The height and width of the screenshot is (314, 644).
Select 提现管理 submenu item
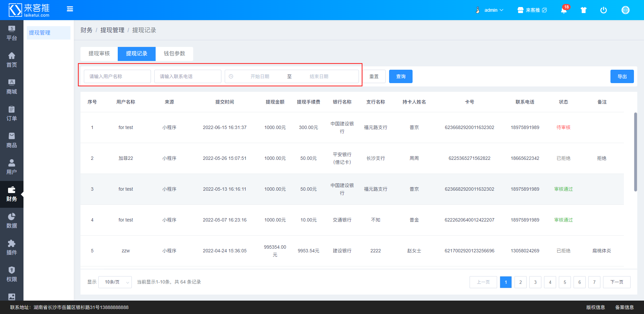(x=49, y=33)
